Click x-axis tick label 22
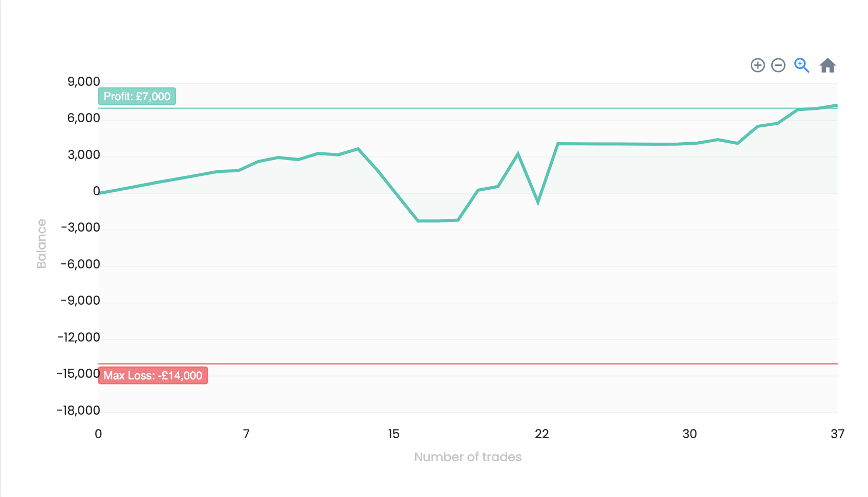868x497 pixels. coord(541,434)
